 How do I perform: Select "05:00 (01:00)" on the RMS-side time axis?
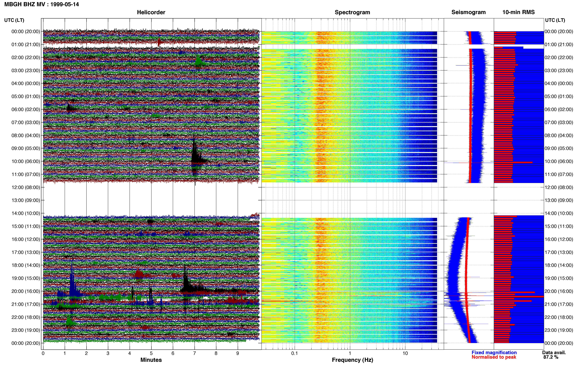559,96
